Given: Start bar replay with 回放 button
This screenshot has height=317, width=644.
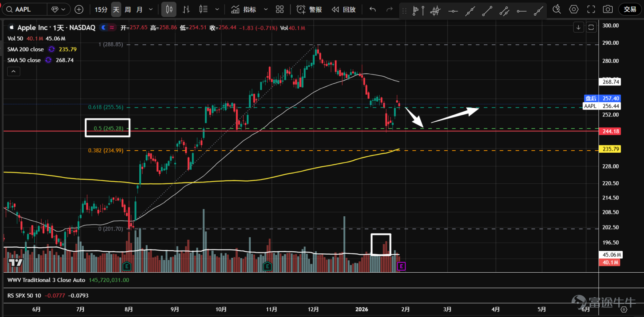Looking at the screenshot, I should [x=344, y=9].
